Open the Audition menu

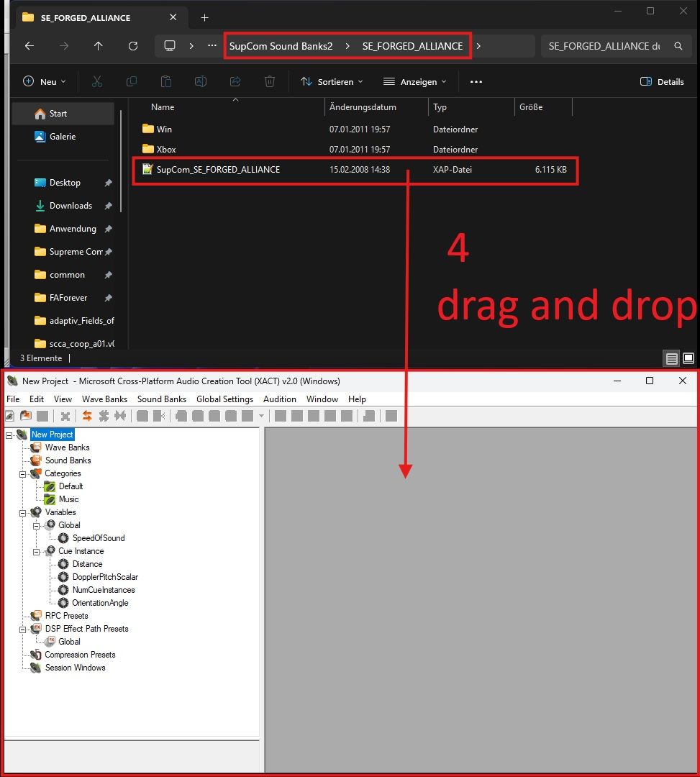tap(279, 399)
